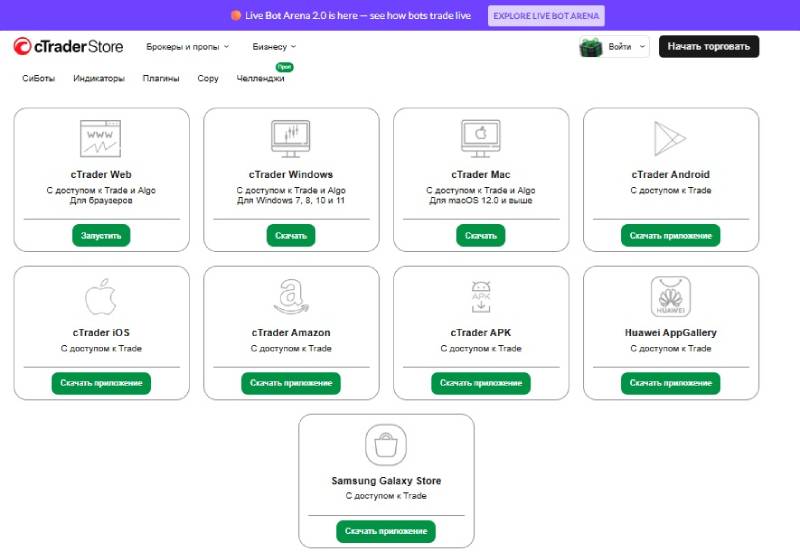Download the cTrader APK app
This screenshot has width=800, height=552.
(x=481, y=383)
